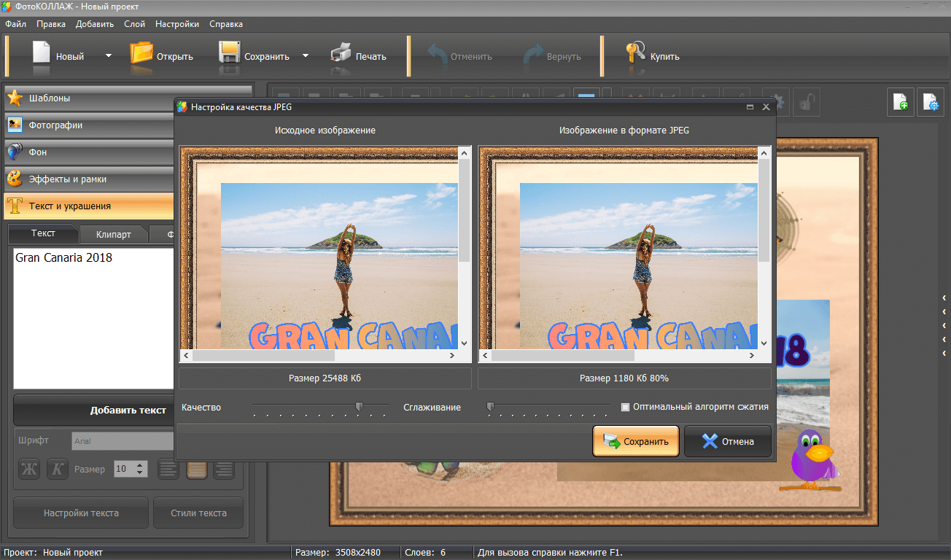The image size is (951, 560).
Task: Open the Новый dropdown arrow
Action: click(109, 55)
